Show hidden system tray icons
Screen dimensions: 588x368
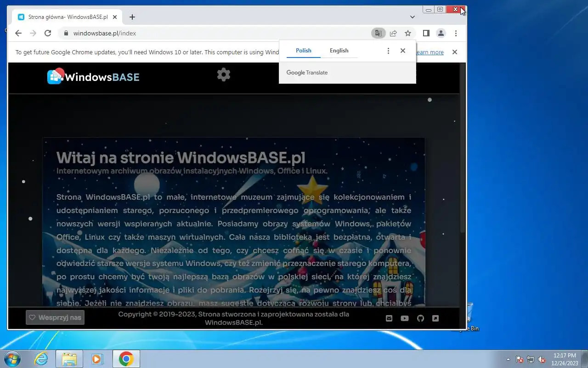[508, 359]
